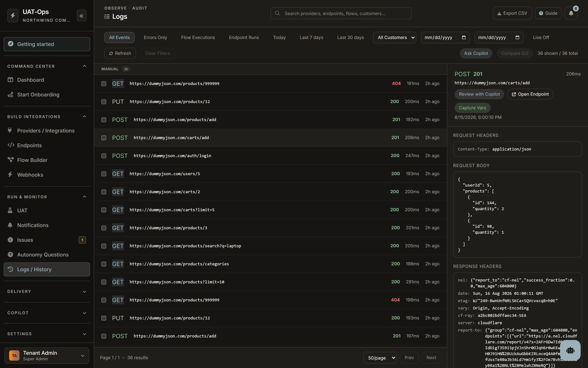588x368 pixels.
Task: Filter logs to Today
Action: tap(279, 38)
